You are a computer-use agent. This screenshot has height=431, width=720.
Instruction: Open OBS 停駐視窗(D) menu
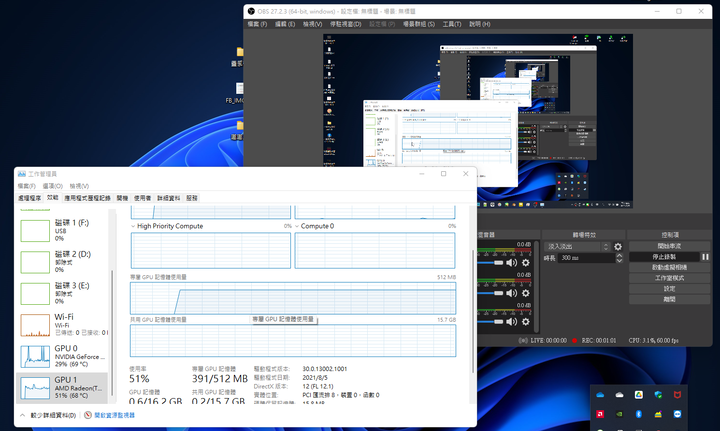click(x=345, y=24)
